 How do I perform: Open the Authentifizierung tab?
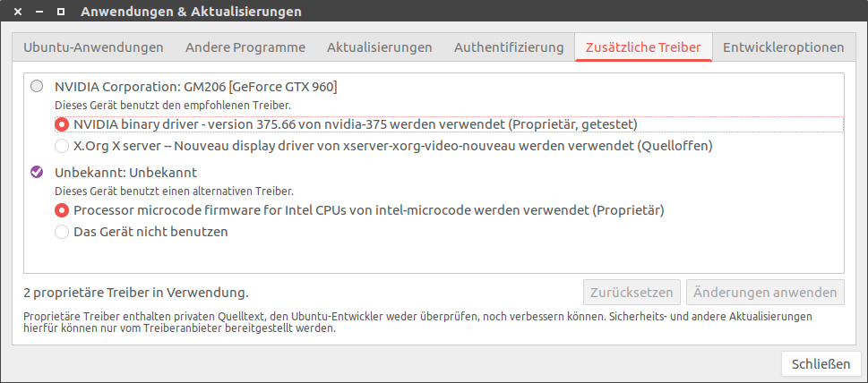coord(509,47)
